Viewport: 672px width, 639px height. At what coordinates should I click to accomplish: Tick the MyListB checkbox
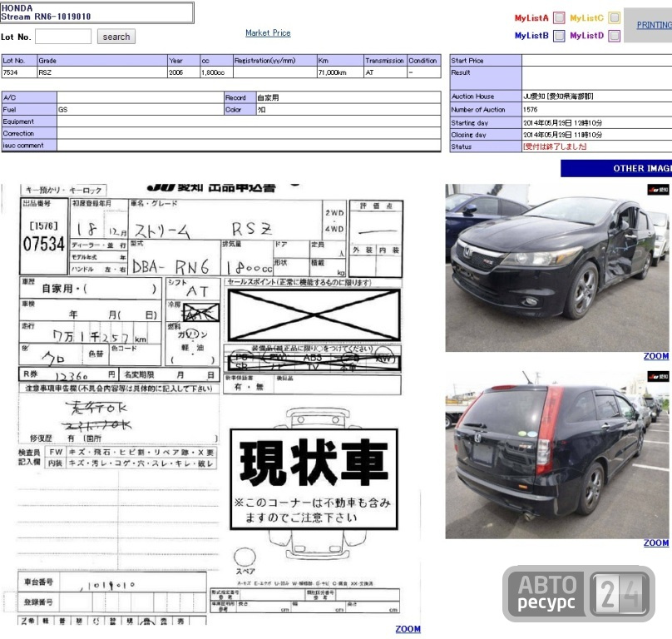(559, 36)
